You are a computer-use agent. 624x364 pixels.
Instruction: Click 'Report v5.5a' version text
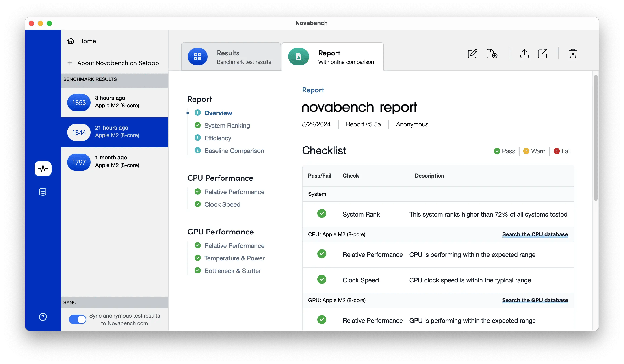[x=363, y=124]
